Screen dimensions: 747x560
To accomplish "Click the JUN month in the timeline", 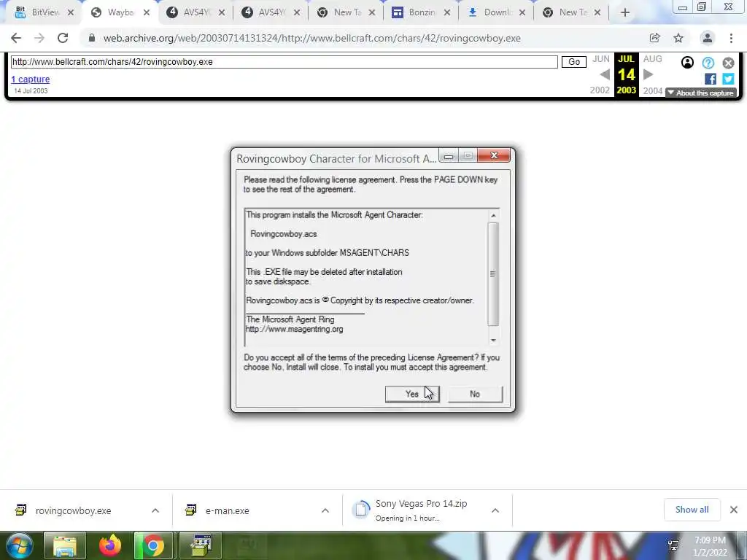I will [601, 59].
